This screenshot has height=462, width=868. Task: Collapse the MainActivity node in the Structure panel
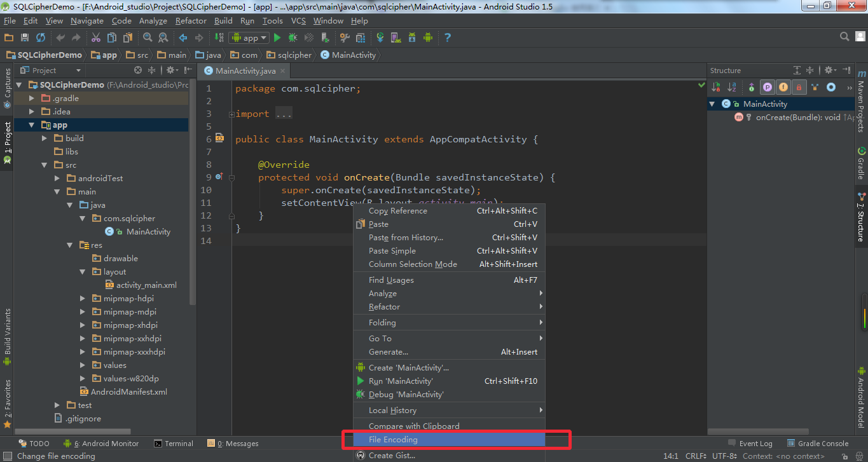[712, 104]
